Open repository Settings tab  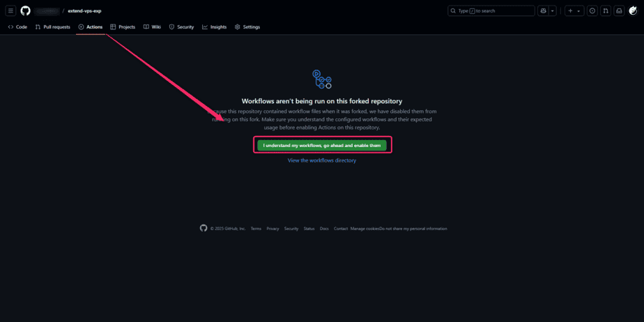click(247, 27)
